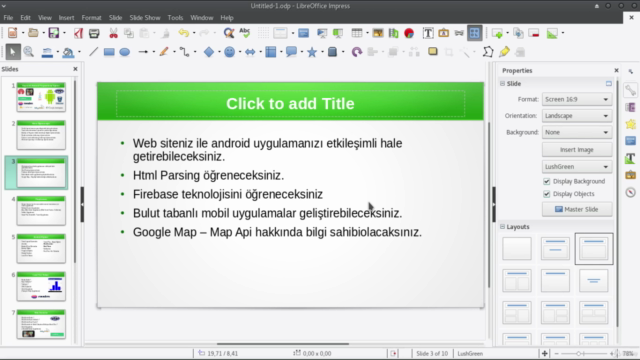Open the Background dropdown showing None
The image size is (640, 360).
(x=577, y=132)
